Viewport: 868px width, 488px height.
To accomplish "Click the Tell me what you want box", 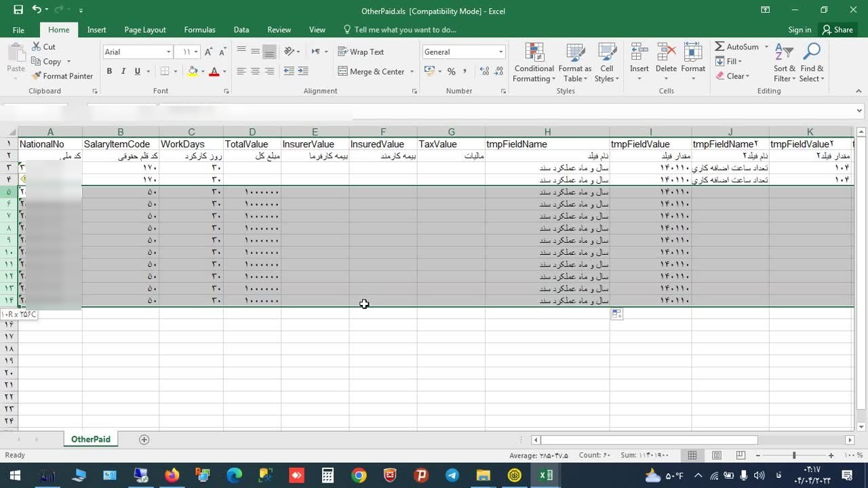I will coord(399,30).
